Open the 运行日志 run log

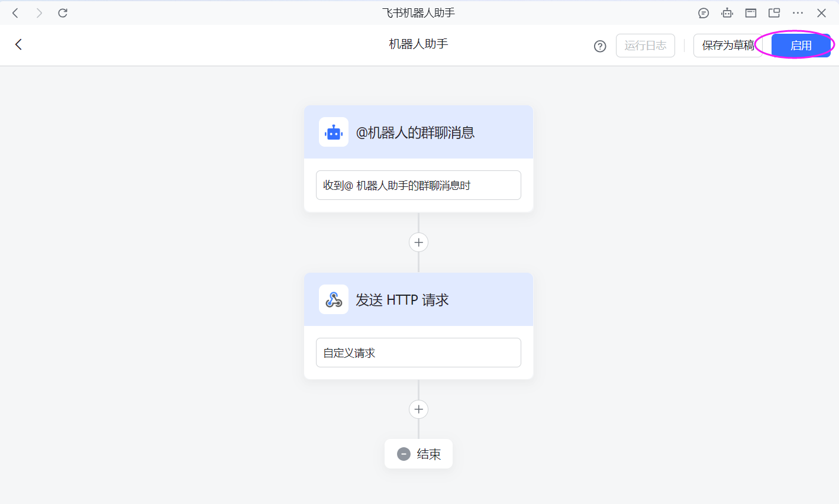coord(645,46)
